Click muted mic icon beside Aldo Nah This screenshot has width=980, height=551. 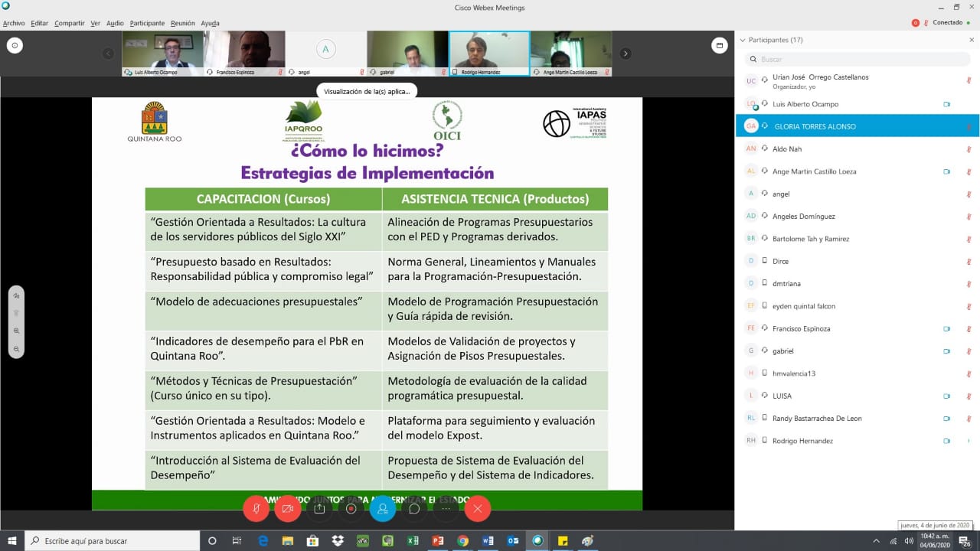click(x=969, y=148)
